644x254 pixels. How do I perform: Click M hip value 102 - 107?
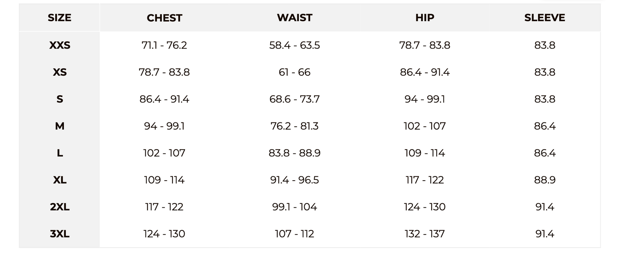coord(425,126)
